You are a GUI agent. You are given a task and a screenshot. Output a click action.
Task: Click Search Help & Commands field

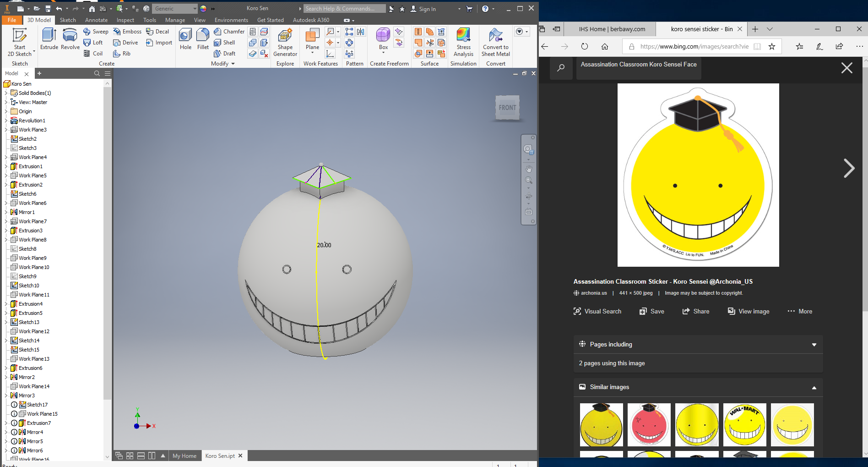point(344,9)
